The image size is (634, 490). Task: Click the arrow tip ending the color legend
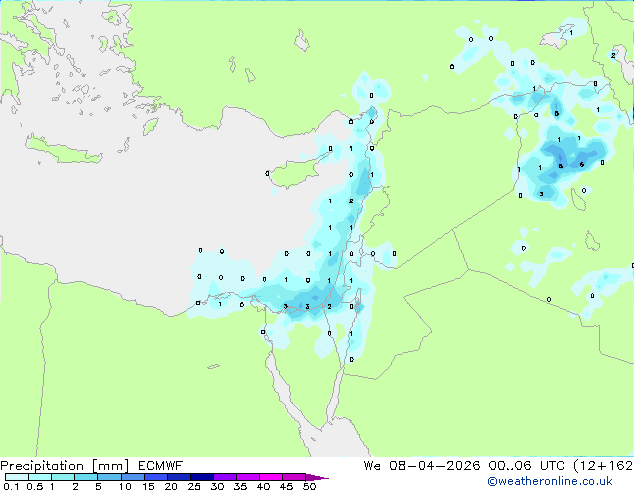tap(317, 477)
